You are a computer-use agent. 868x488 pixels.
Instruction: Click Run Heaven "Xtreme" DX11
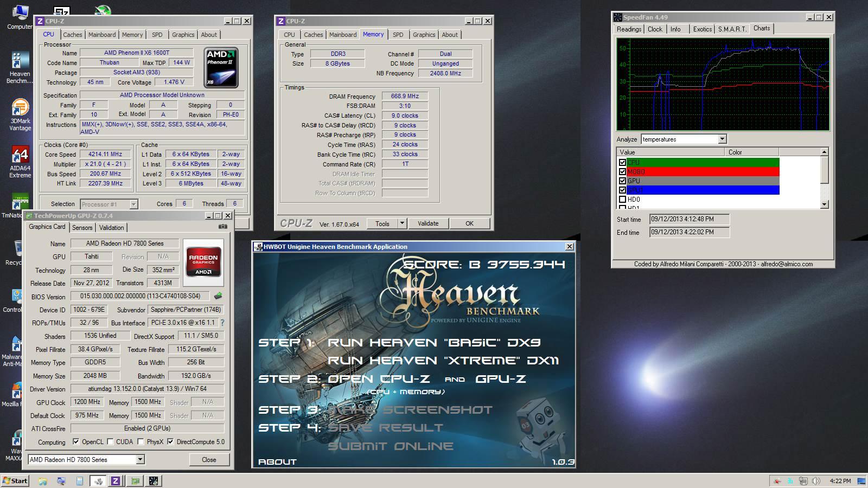click(x=443, y=361)
